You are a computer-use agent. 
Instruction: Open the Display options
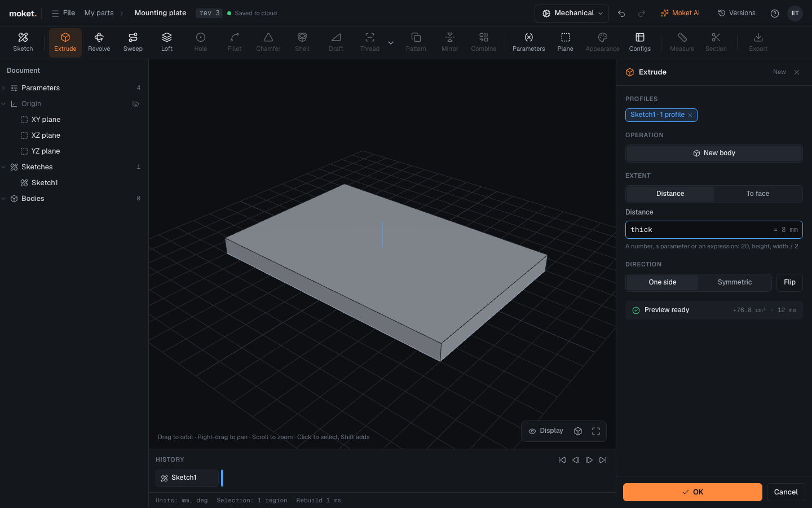(x=546, y=431)
